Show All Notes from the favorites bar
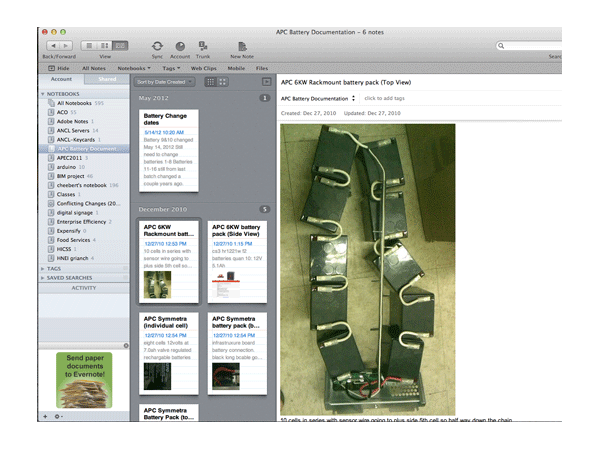Screen dimensions: 600x450 pos(94,68)
